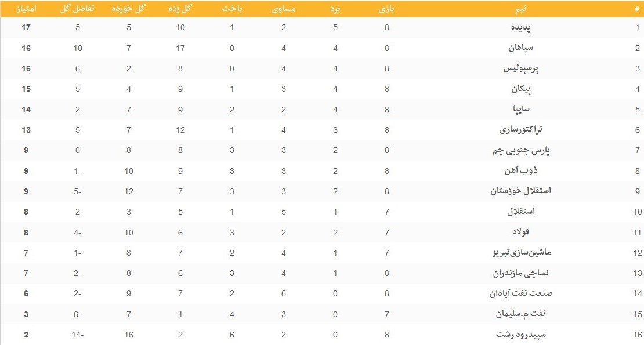The width and height of the screenshot is (644, 345).
Task: Click the گل خورده column header
Action: [x=128, y=9]
